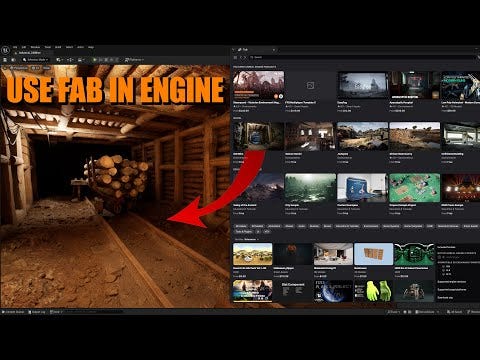Image resolution: width=480 pixels, height=360 pixels.
Task: Open the Cropout sample top-down thumbnail
Action: [x=414, y=188]
